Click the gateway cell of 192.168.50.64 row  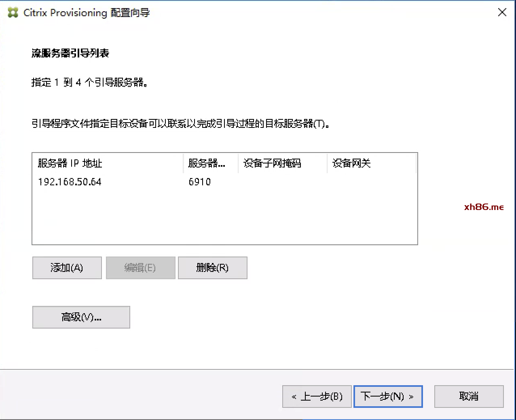[x=371, y=182]
